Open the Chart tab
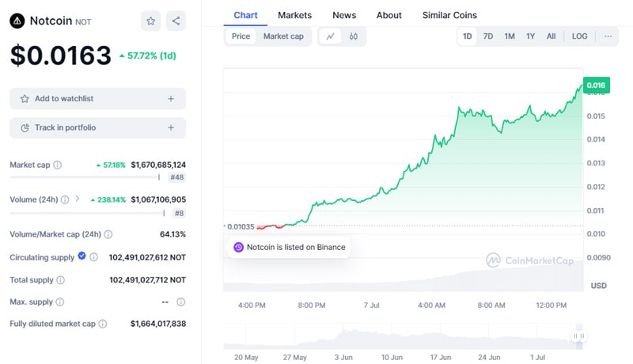The width and height of the screenshot is (633, 364). (245, 15)
